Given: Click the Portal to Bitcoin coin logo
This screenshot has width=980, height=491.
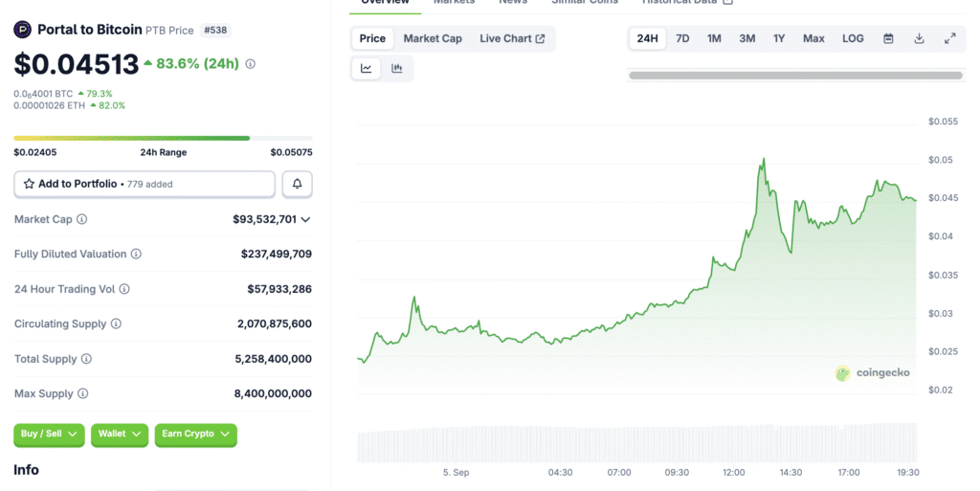Looking at the screenshot, I should (23, 30).
